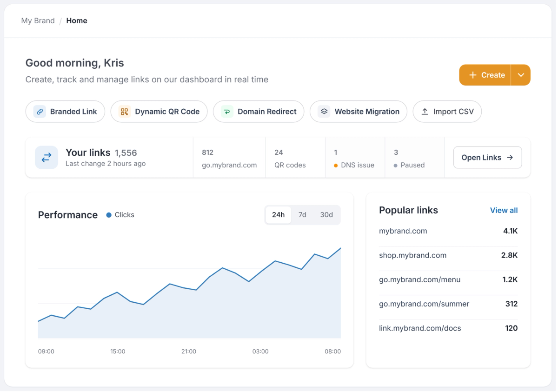Image resolution: width=558 pixels, height=392 pixels.
Task: Open the Create dropdown arrow
Action: [521, 75]
